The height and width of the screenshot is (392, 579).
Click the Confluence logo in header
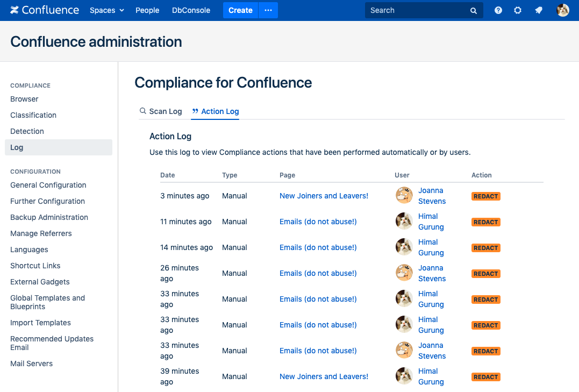point(44,10)
